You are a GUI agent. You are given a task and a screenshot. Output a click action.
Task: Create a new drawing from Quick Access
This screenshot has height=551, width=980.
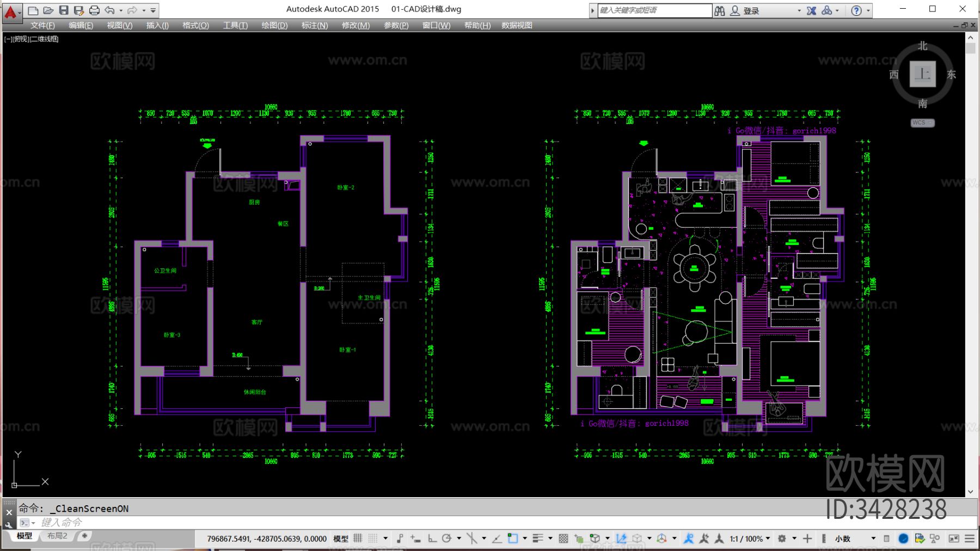tap(33, 10)
